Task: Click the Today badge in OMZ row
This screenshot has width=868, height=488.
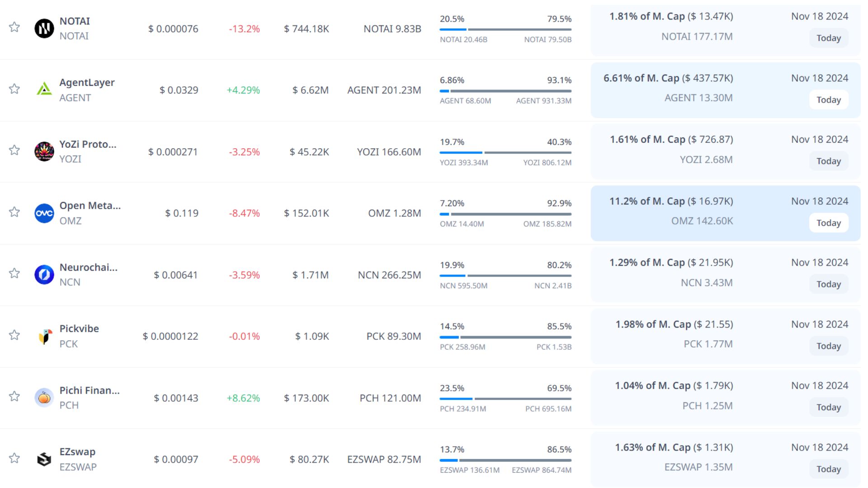Action: point(828,223)
